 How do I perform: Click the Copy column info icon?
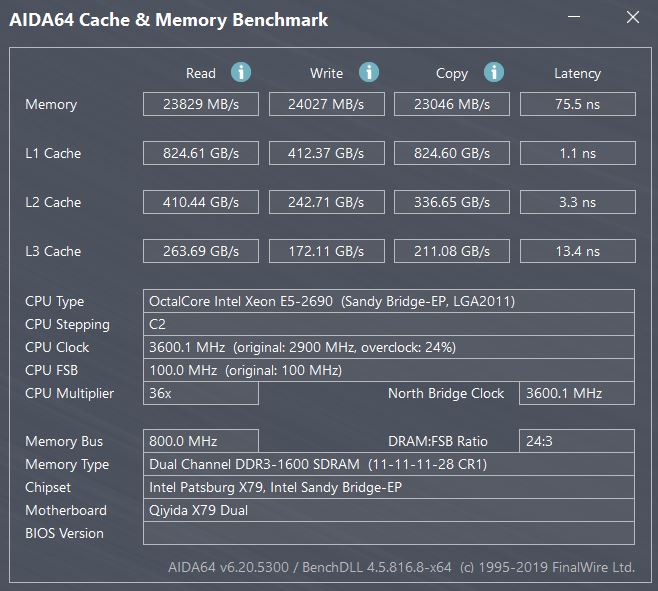click(494, 72)
